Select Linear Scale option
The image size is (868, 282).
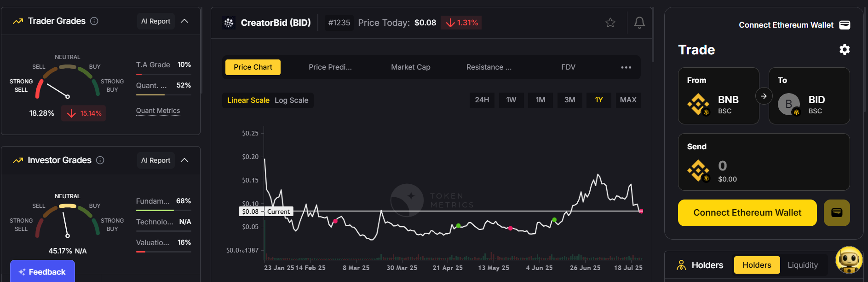248,100
